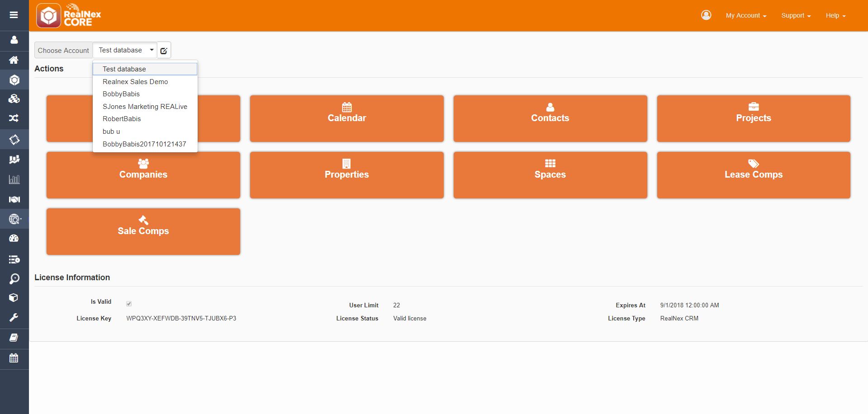Click the user profile sidebar icon
The width and height of the screenshot is (868, 414).
14,40
